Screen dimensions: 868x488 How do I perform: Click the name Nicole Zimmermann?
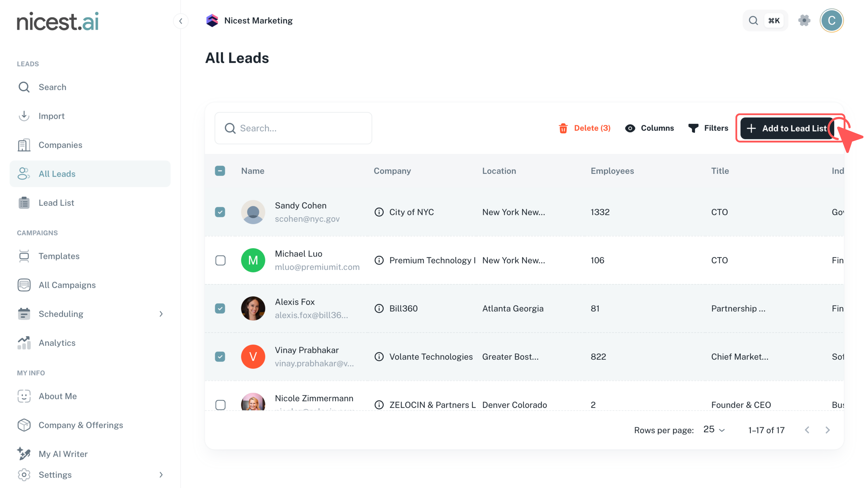tap(314, 398)
